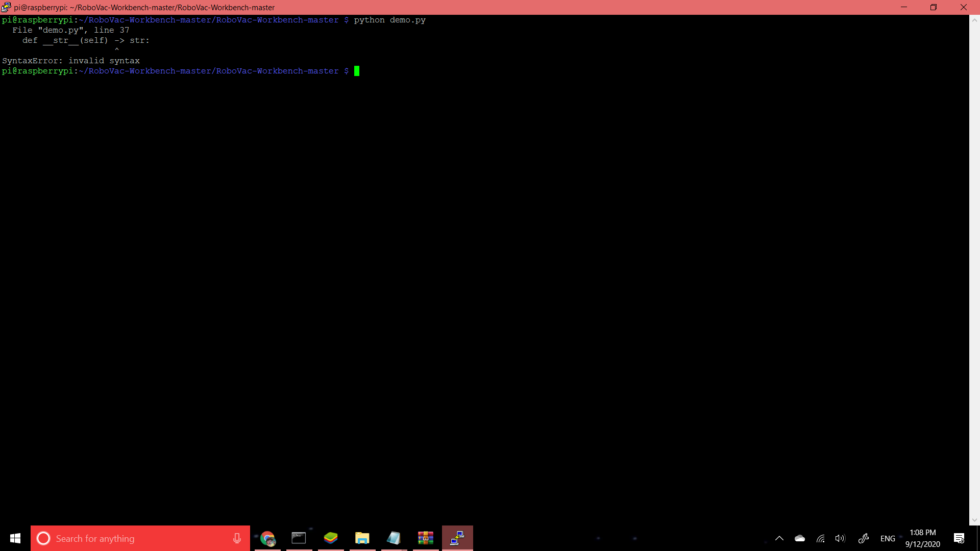Open the Action Center
The height and width of the screenshot is (551, 980).
point(959,538)
